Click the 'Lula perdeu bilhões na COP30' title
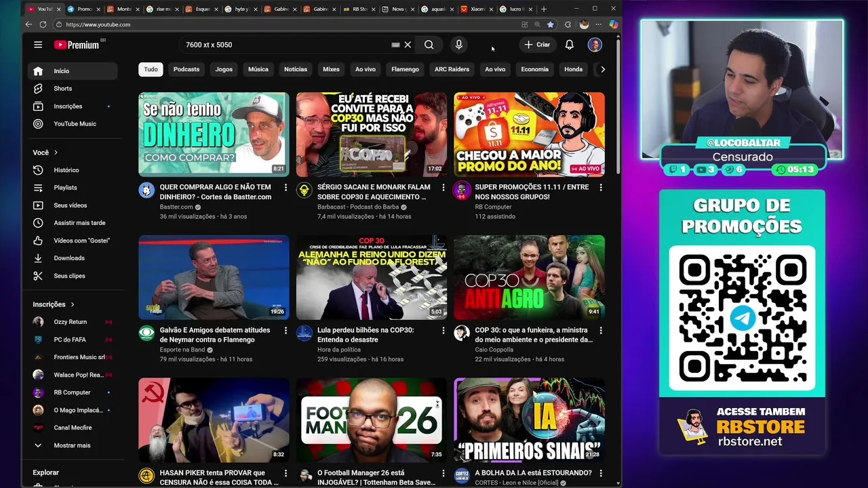Screen dimensions: 868x488 click(x=366, y=335)
